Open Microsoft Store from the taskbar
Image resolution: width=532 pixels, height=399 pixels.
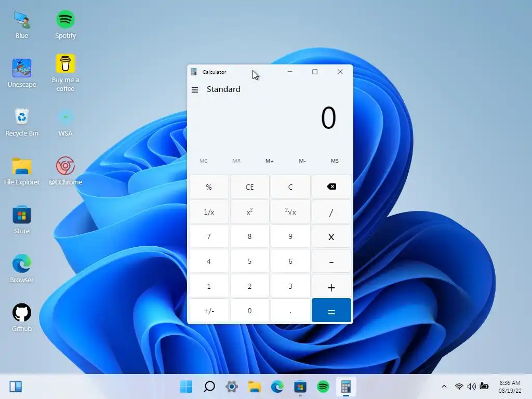tap(300, 387)
